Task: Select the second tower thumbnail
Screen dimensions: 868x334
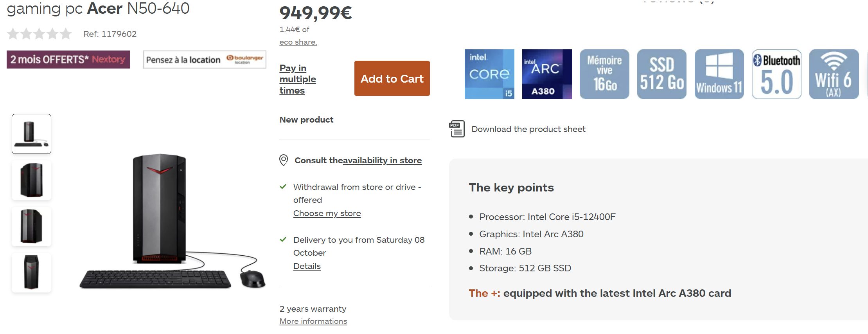Action: click(32, 180)
